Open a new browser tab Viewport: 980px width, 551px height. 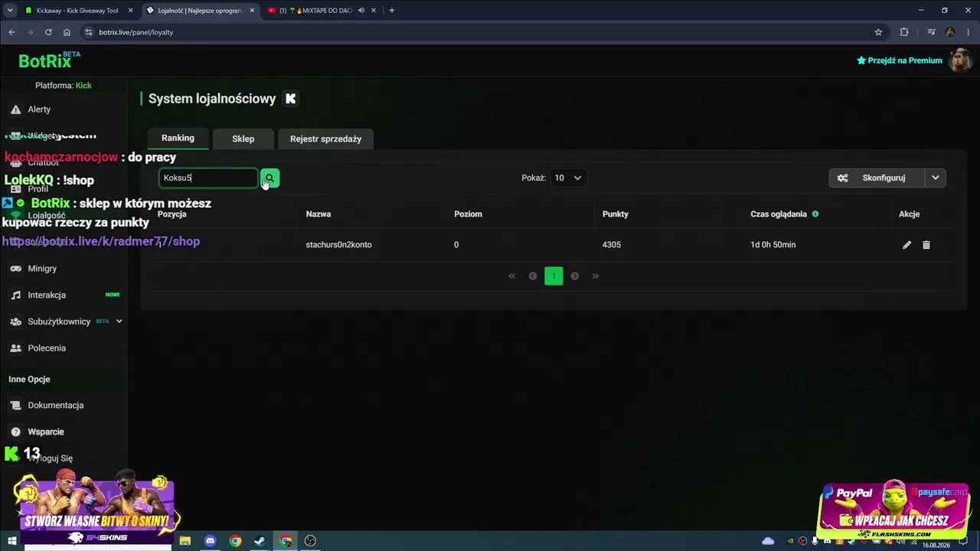coord(392,11)
